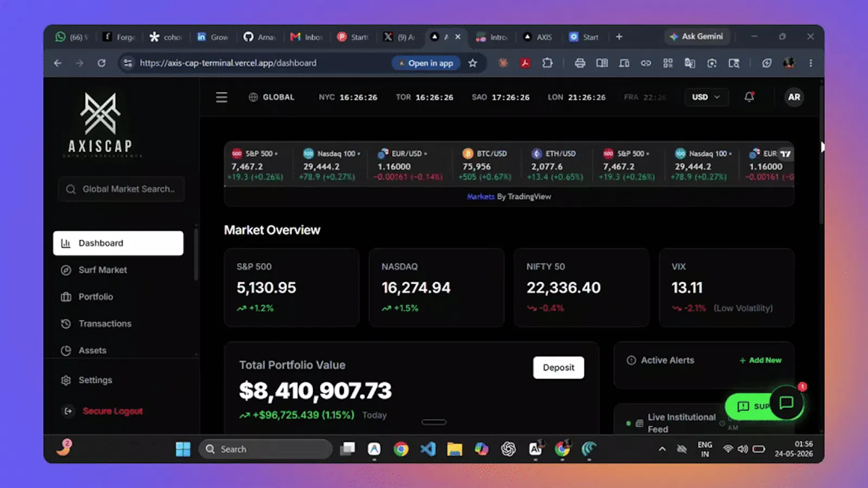This screenshot has height=488, width=868.
Task: Open Settings in the sidebar
Action: click(x=118, y=380)
